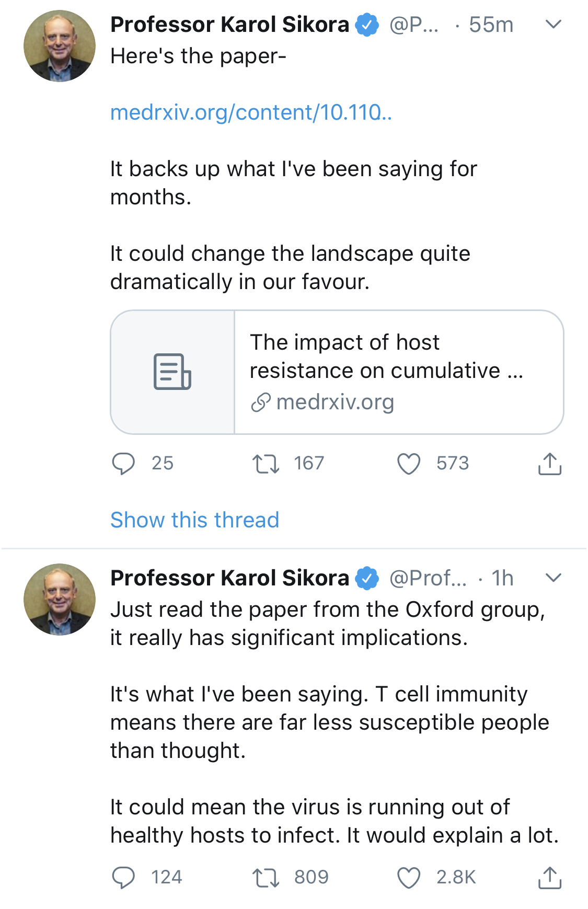588x909 pixels.
Task: Open the 55m timestamp on first tweet
Action: point(491,25)
